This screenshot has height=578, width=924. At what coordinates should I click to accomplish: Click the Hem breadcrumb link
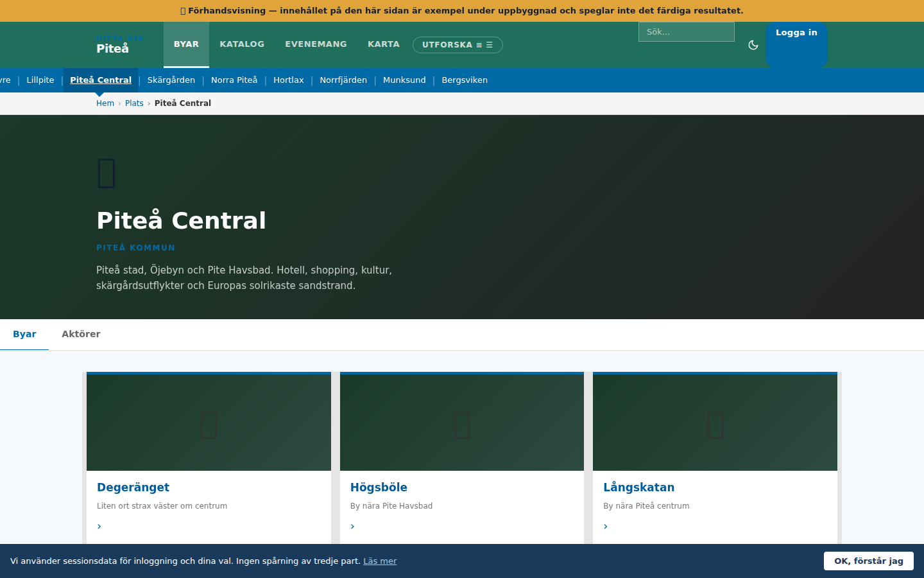click(105, 103)
